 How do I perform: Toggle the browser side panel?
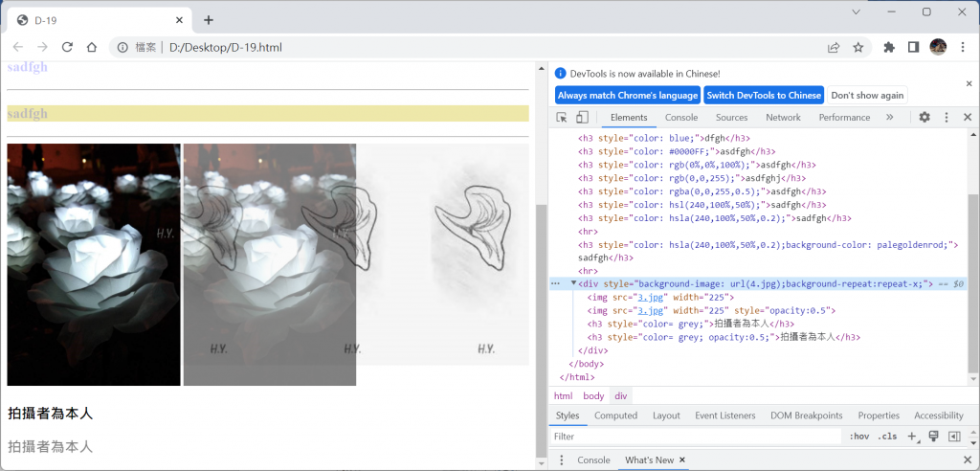pos(913,47)
